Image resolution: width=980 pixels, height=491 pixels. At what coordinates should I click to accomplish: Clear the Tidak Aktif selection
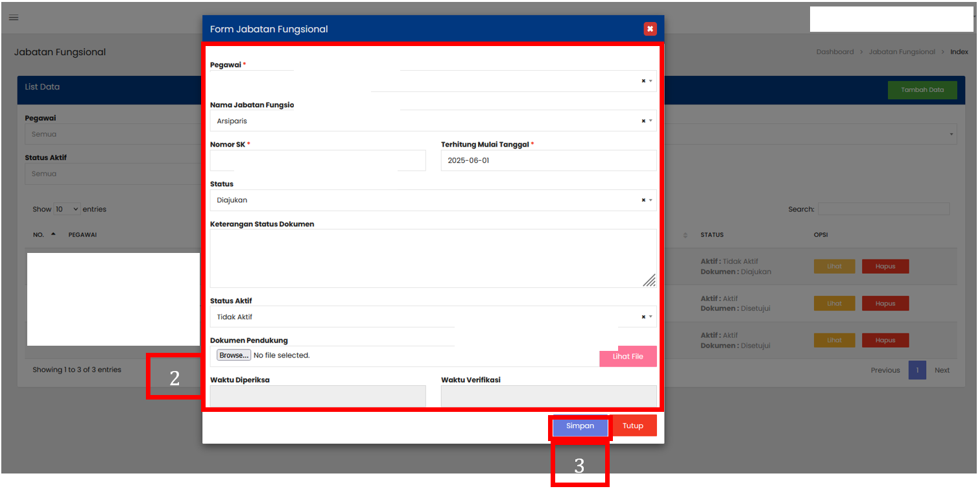pos(643,317)
